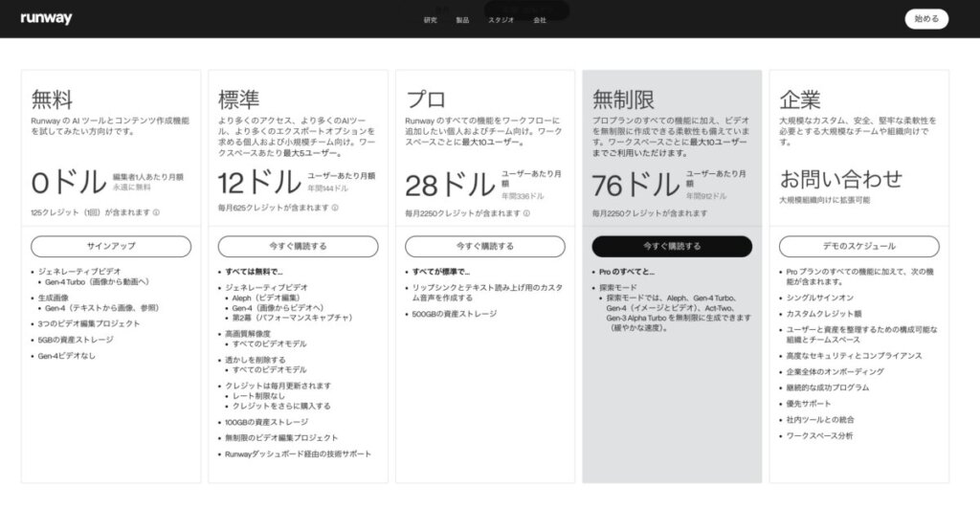The width and height of the screenshot is (980, 508).
Task: Select the 無料 plan heading
Action: [52, 99]
